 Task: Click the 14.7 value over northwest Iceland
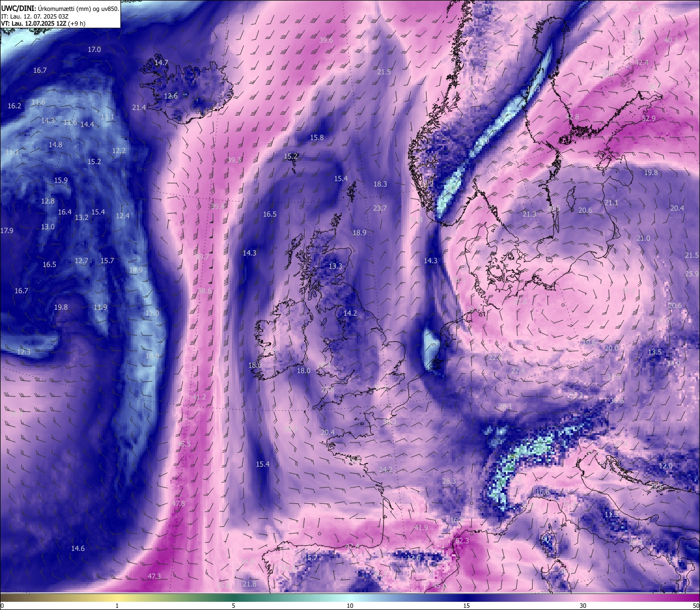[x=161, y=63]
